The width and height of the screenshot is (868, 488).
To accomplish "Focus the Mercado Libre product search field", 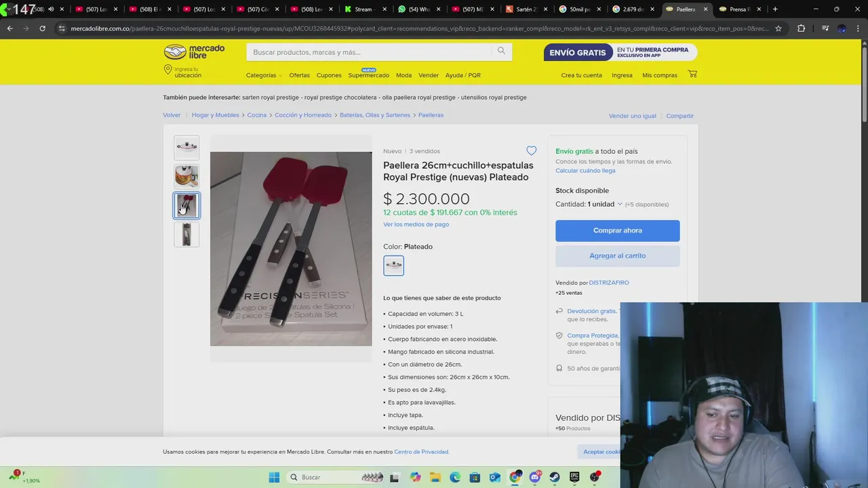I will coord(370,52).
